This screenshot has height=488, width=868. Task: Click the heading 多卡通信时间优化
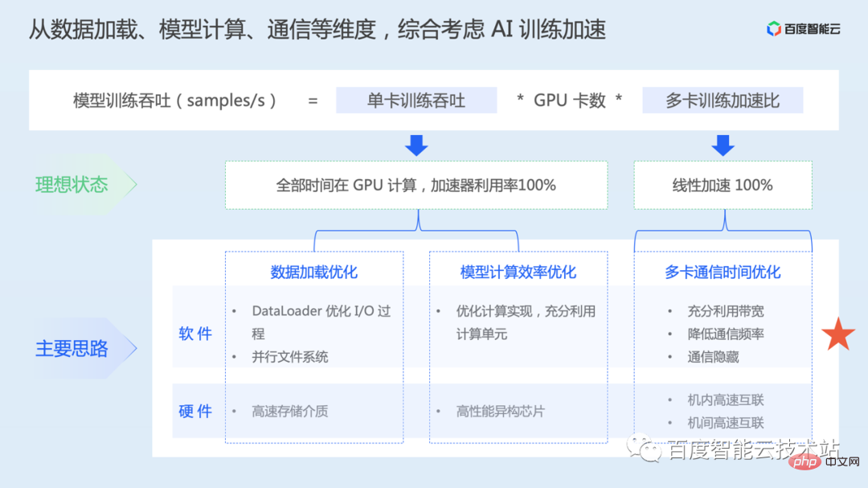coord(723,272)
